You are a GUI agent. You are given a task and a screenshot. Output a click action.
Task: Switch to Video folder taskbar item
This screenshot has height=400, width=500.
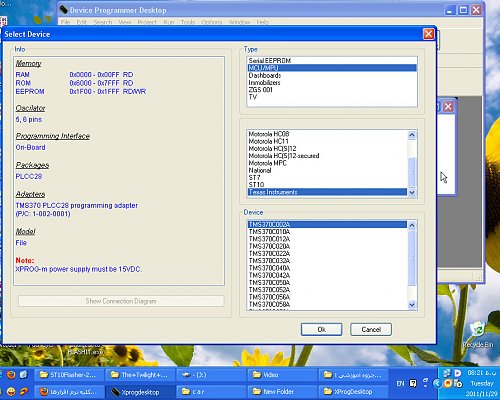(x=282, y=375)
